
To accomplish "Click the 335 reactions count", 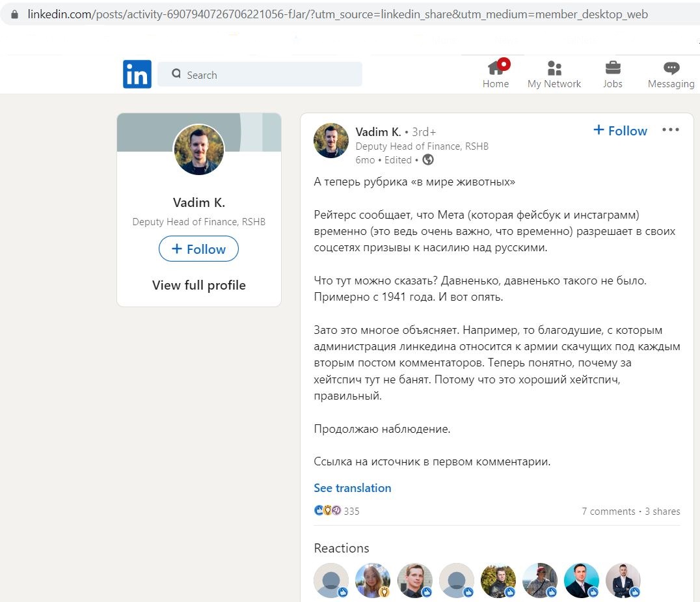I will [x=351, y=512].
